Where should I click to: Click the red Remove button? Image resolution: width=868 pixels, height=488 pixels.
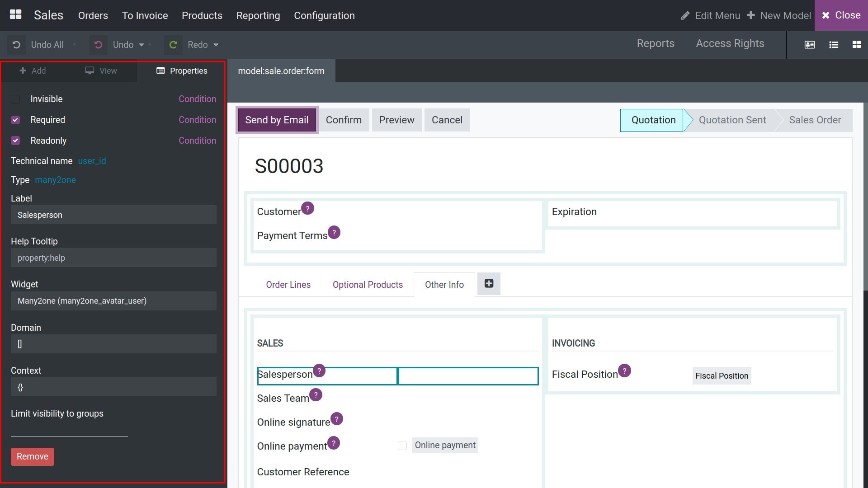pos(33,456)
